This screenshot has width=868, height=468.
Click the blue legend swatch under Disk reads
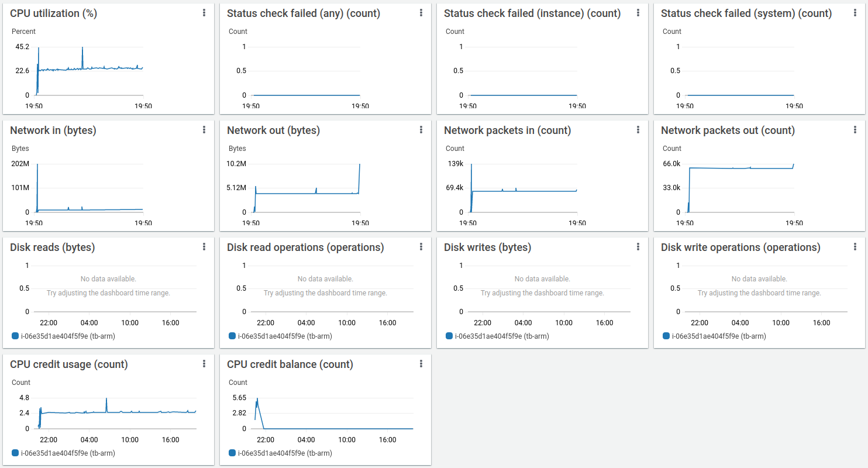coord(15,336)
